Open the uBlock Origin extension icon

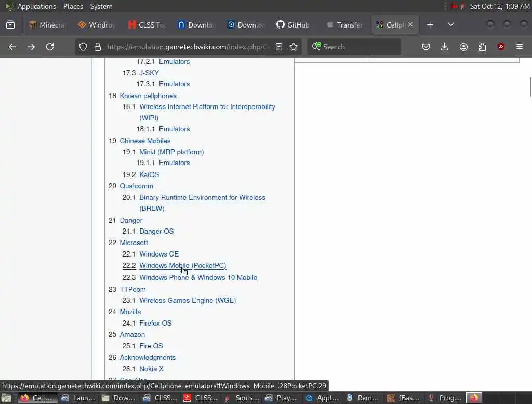[x=501, y=47]
